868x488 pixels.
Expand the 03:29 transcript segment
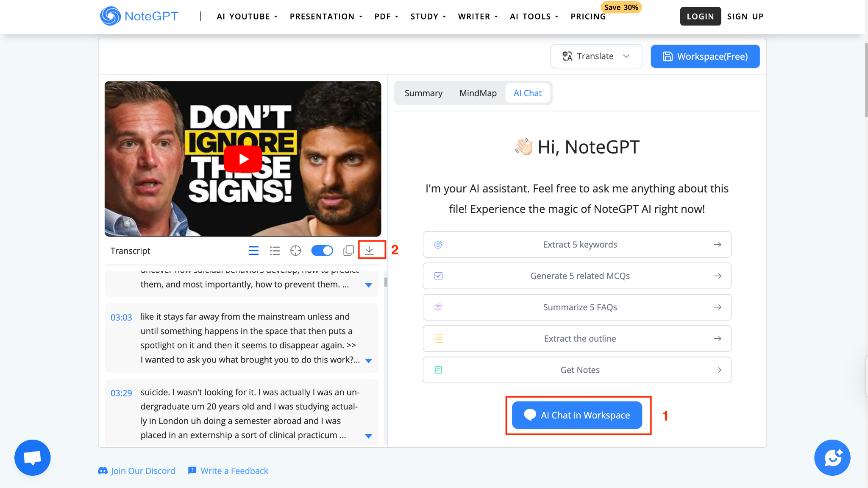[x=368, y=436]
